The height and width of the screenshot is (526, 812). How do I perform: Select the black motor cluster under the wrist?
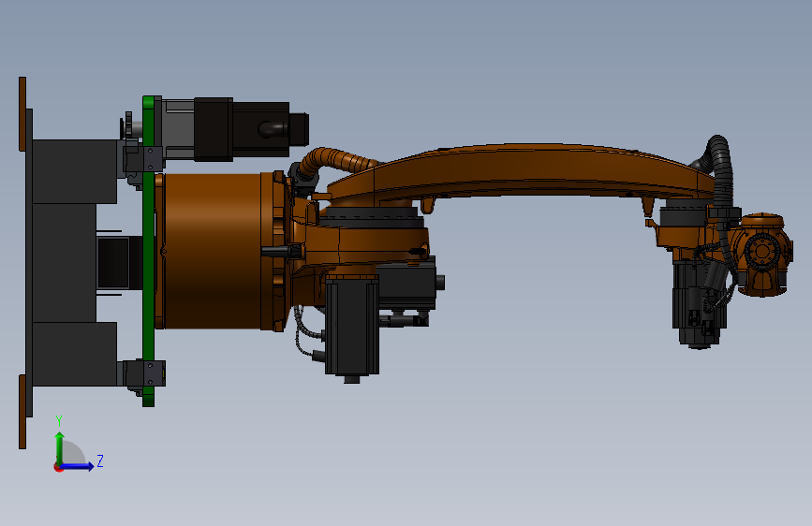(x=698, y=303)
